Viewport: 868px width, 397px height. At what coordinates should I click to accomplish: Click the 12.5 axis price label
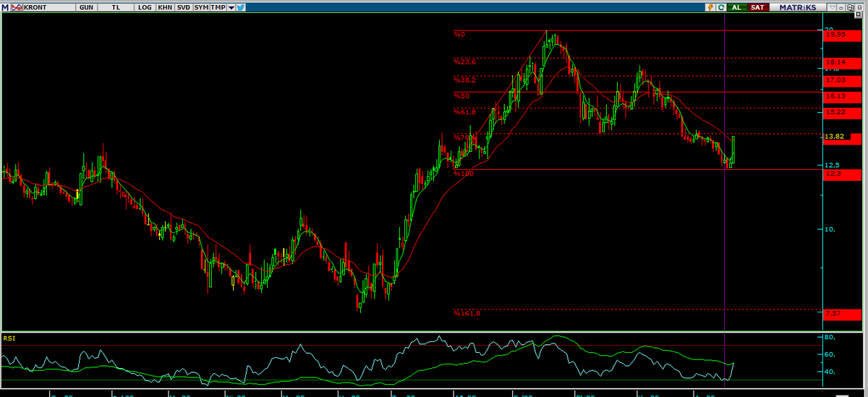tap(831, 165)
